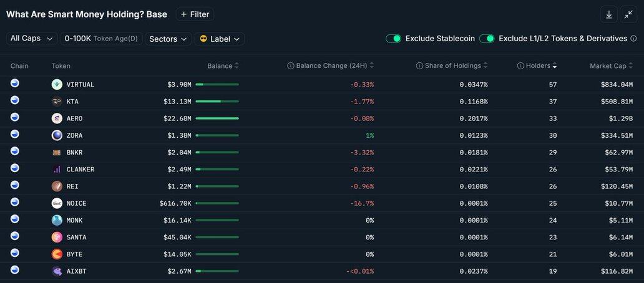Toggle off Exclude Stablecoin switch
The height and width of the screenshot is (283, 644).
(394, 39)
